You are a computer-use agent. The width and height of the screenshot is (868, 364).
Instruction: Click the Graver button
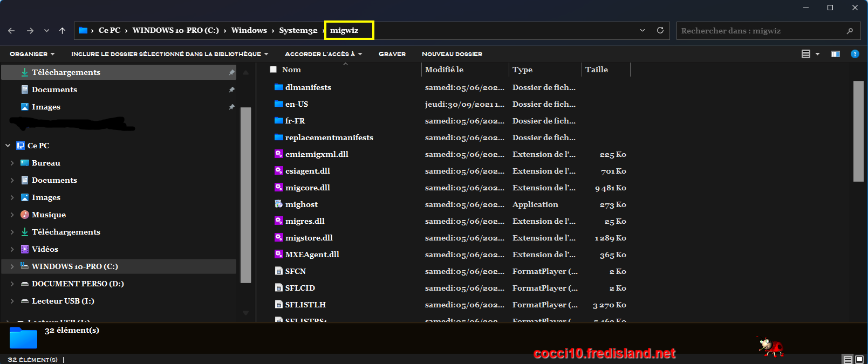click(x=392, y=54)
